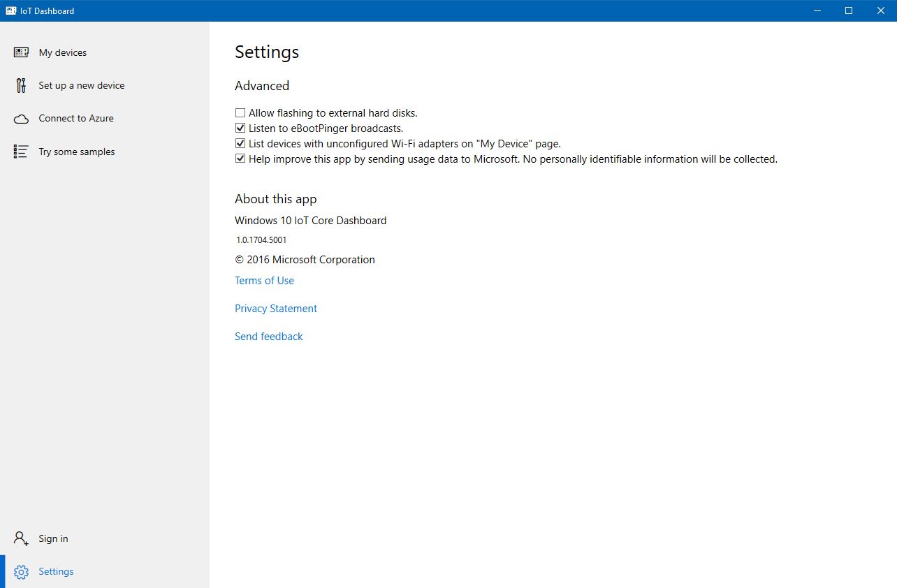Choose Sign in from sidebar

pos(105,538)
